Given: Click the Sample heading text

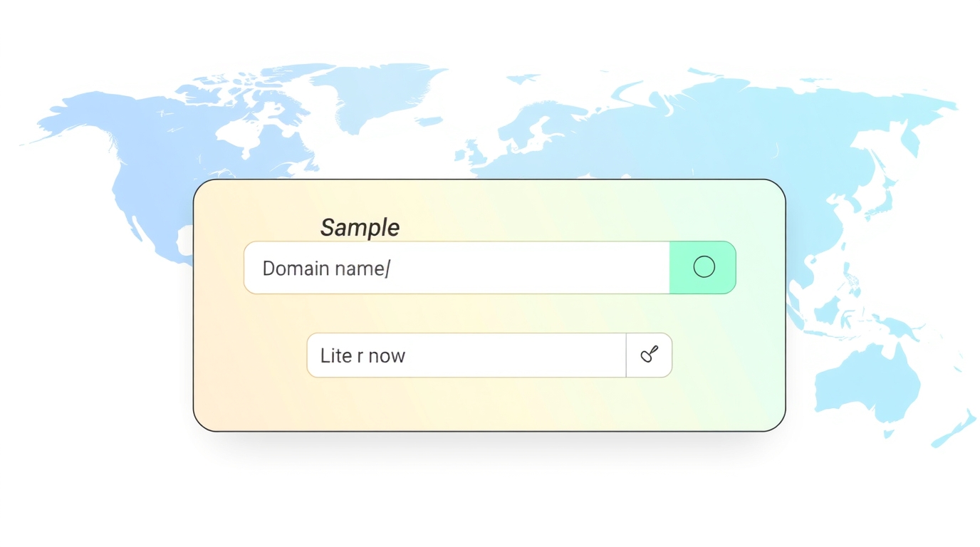Looking at the screenshot, I should [x=360, y=227].
